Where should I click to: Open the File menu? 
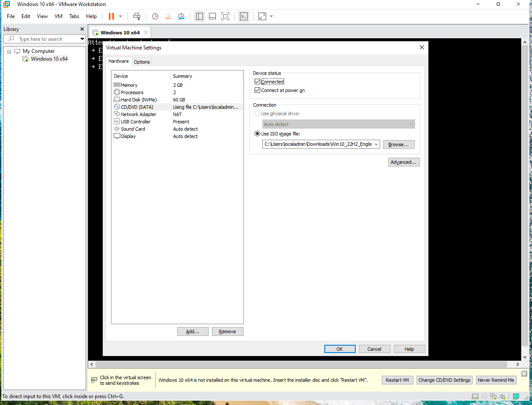(x=11, y=16)
